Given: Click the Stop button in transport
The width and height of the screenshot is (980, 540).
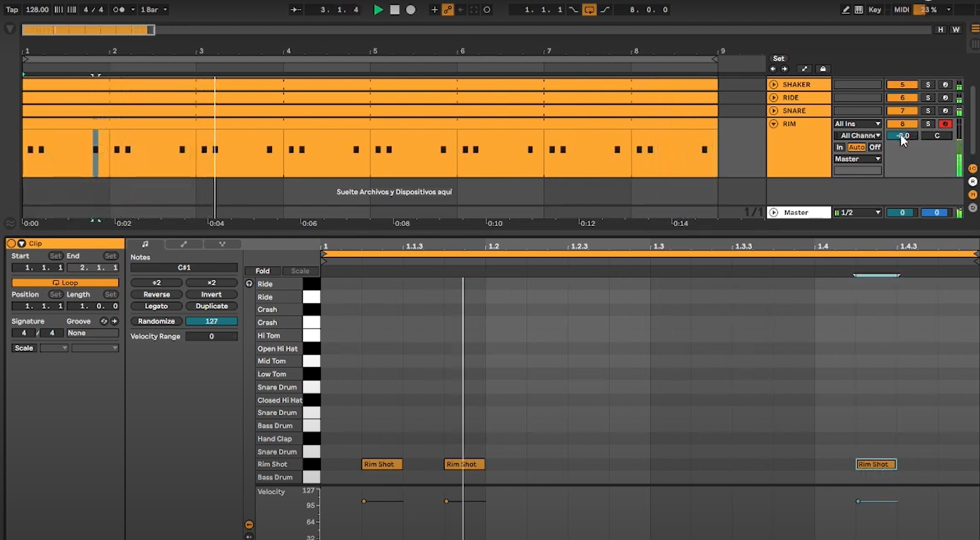Looking at the screenshot, I should click(394, 10).
